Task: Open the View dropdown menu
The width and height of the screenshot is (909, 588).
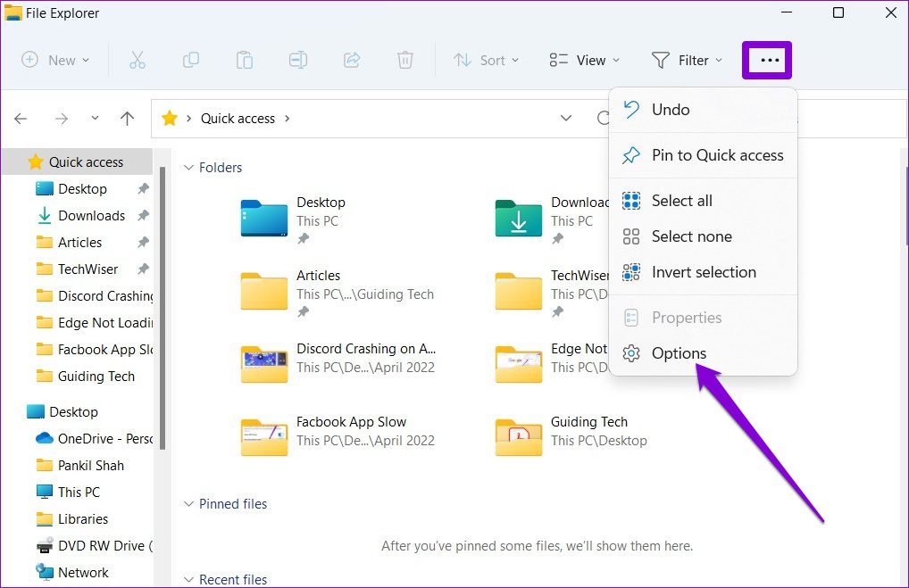Action: [x=585, y=61]
